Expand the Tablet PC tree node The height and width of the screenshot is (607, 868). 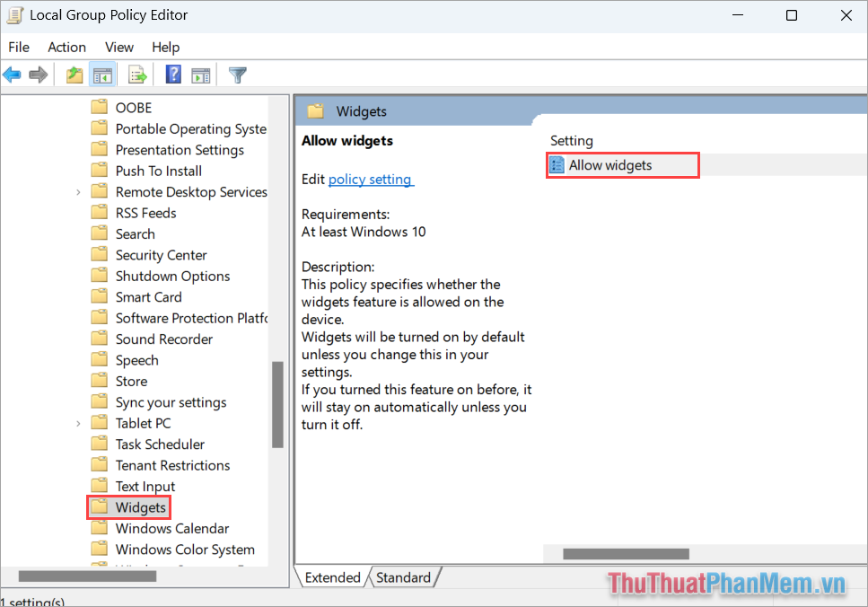pyautogui.click(x=79, y=423)
